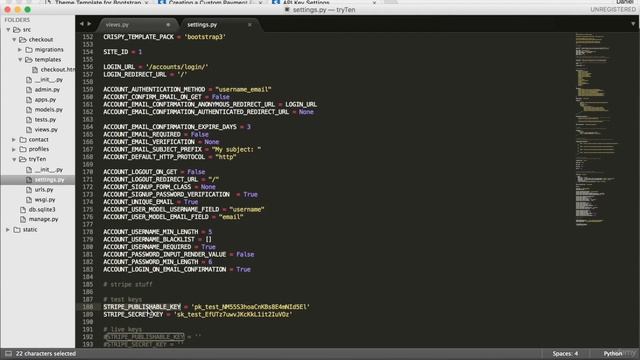Image resolution: width=640 pixels, height=360 pixels.
Task: Open checkout.html in templates folder
Action: click(57, 70)
